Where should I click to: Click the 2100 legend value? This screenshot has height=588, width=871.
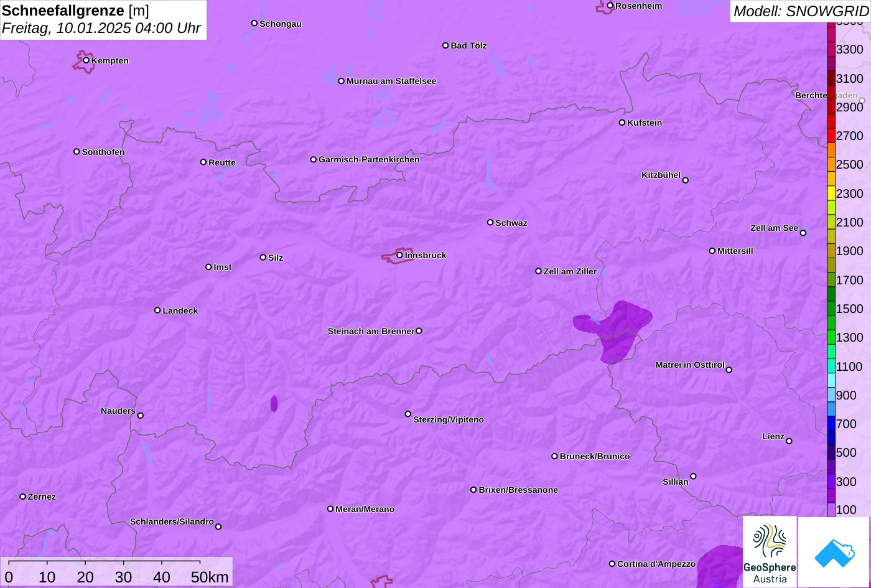coord(850,222)
